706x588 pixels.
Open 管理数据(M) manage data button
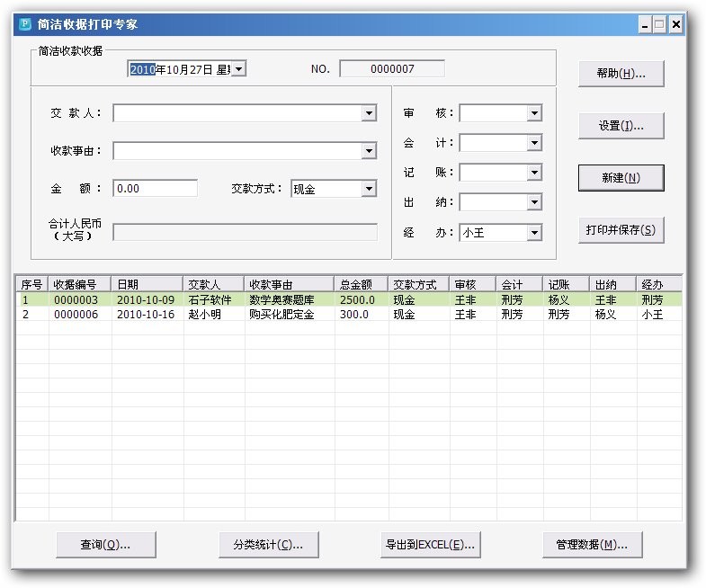[x=592, y=544]
